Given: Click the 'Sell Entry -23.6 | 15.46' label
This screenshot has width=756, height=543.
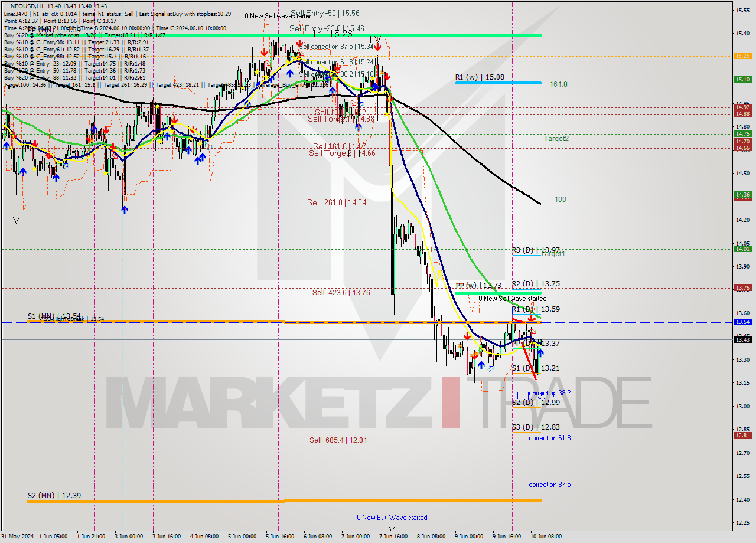Looking at the screenshot, I should click(327, 28).
